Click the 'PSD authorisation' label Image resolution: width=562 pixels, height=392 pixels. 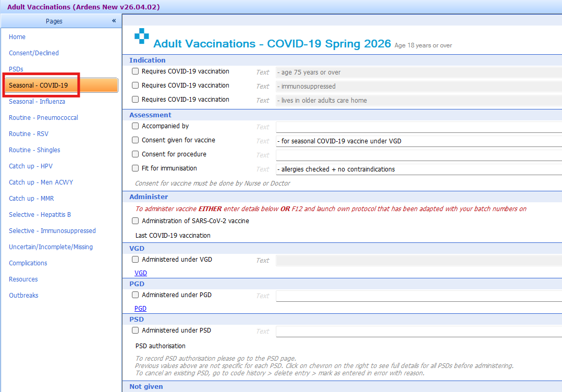[160, 346]
